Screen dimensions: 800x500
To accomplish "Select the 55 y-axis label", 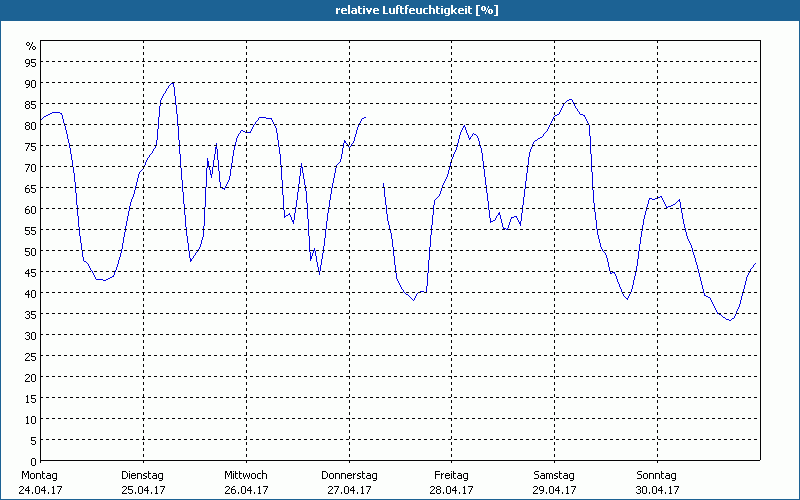I will click(31, 230).
